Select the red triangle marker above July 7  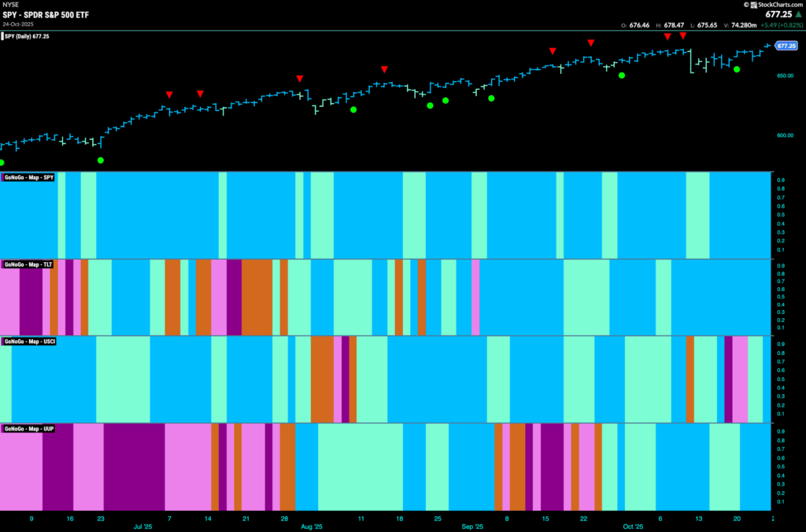coord(169,94)
